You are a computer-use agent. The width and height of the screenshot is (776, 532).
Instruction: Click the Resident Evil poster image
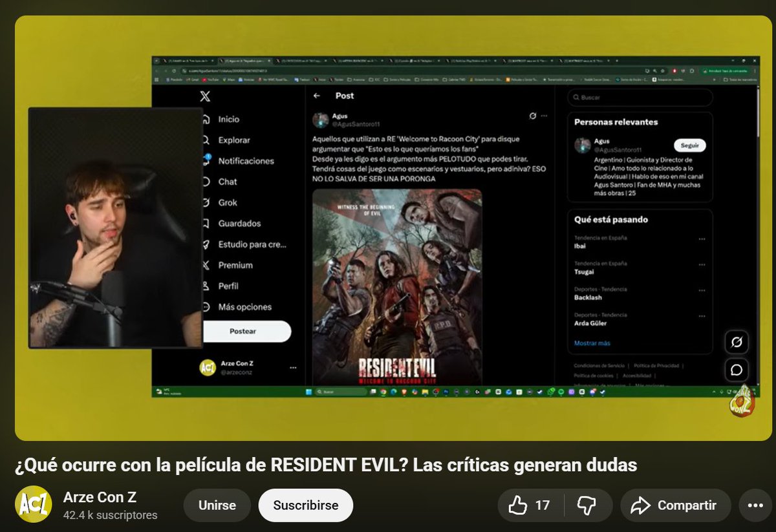coord(397,287)
